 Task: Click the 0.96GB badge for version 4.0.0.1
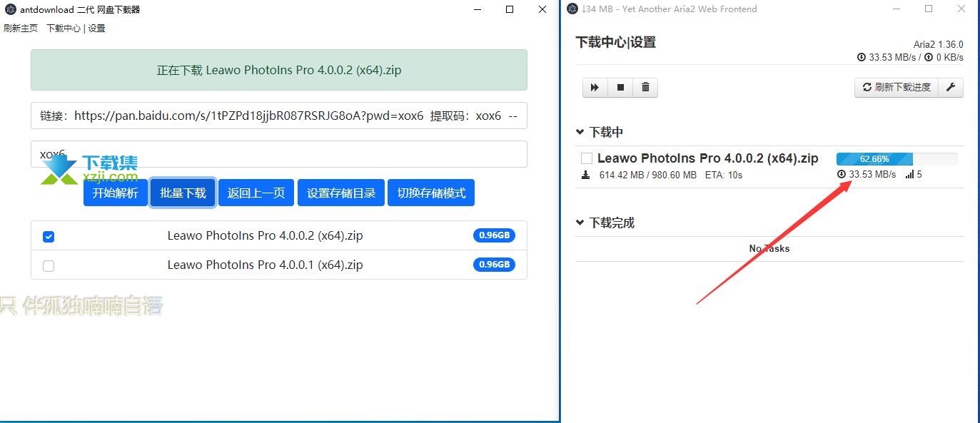(494, 265)
